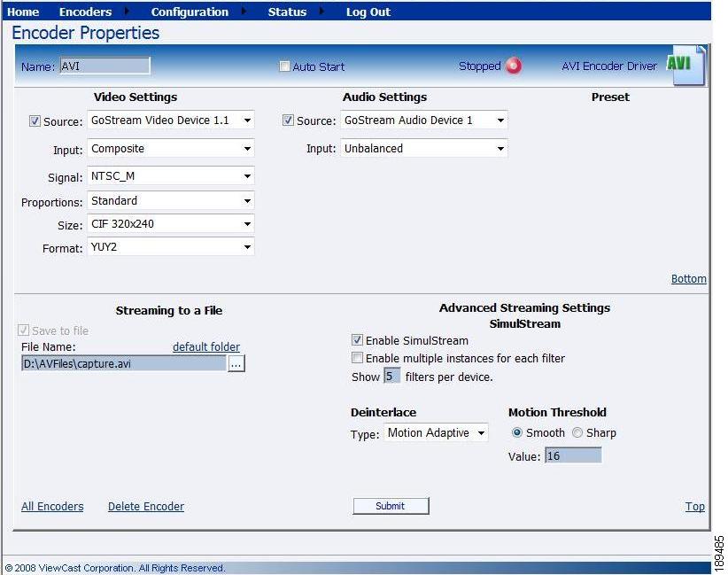Follow the All Encoders link
Screen dimensions: 728x575
pyautogui.click(x=52, y=506)
